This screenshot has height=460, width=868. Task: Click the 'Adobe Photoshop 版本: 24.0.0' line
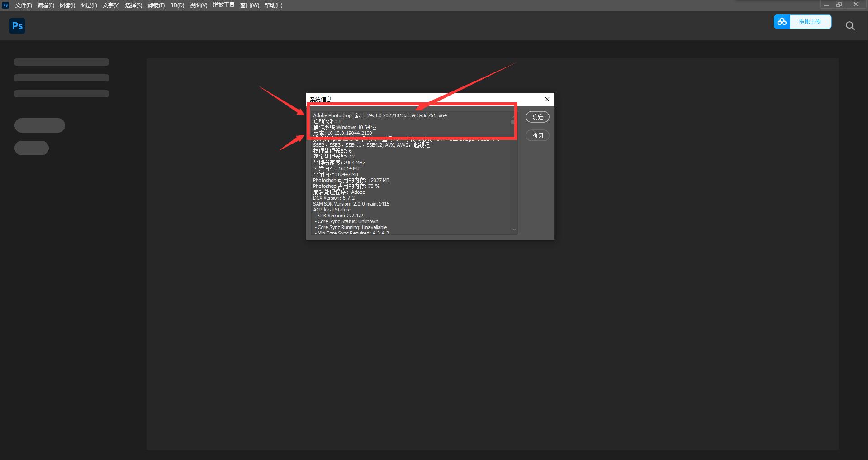point(380,115)
